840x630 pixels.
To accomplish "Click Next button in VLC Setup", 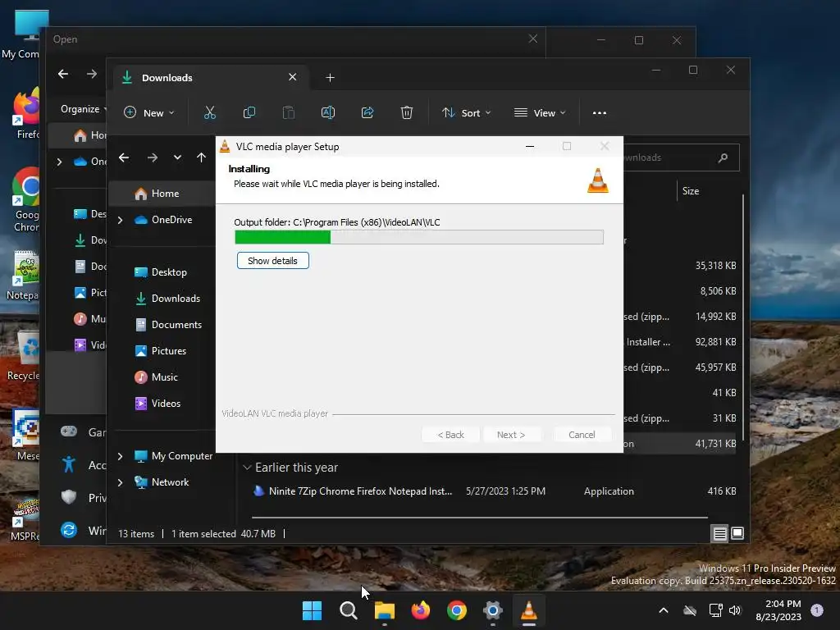I will pyautogui.click(x=511, y=435).
